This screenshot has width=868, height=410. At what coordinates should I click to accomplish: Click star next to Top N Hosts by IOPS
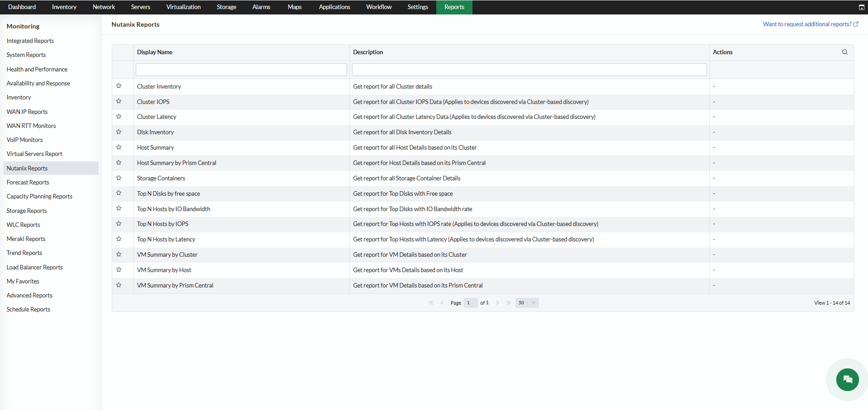point(119,224)
